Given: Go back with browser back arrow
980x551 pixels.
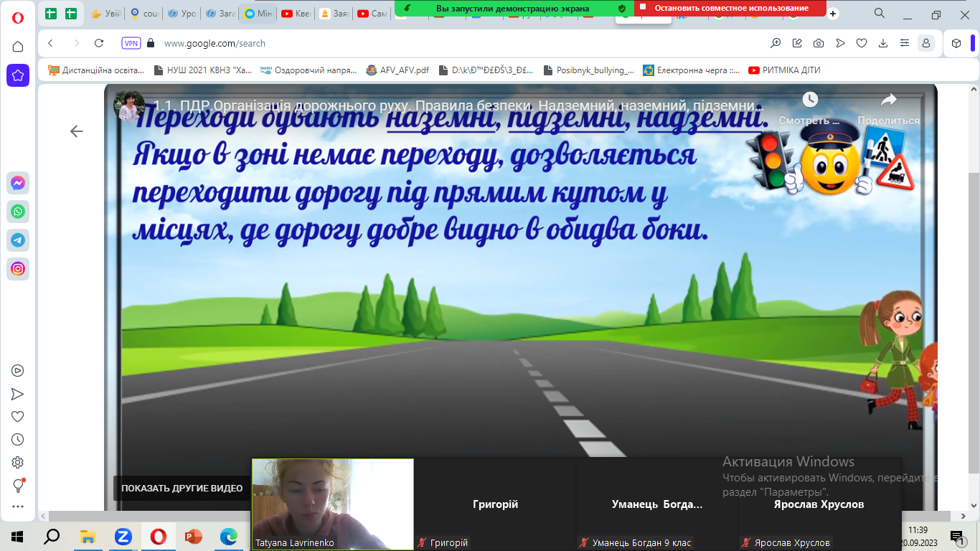Looking at the screenshot, I should tap(50, 43).
